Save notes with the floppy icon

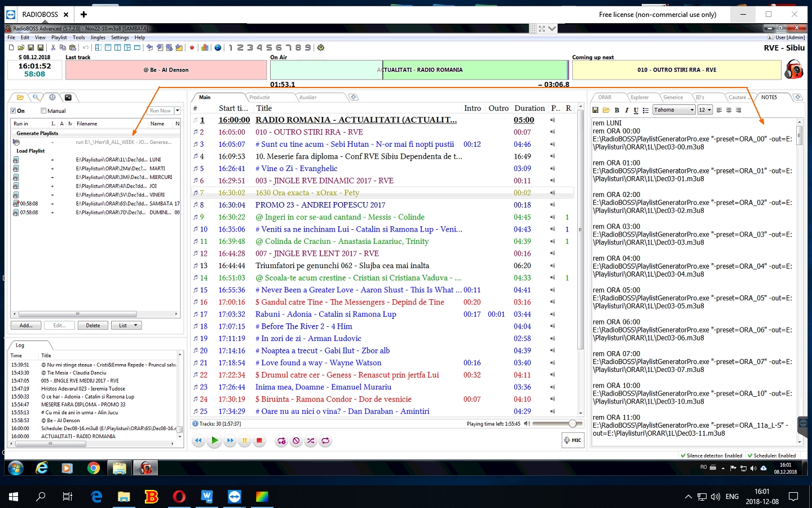click(x=595, y=110)
